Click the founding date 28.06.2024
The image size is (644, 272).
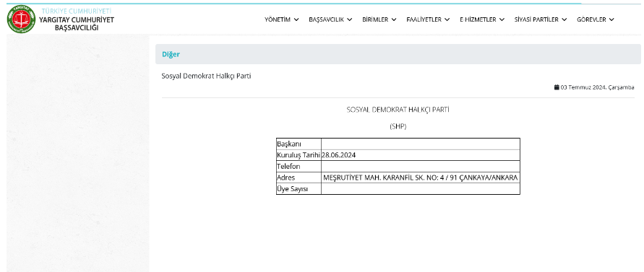[x=338, y=155]
